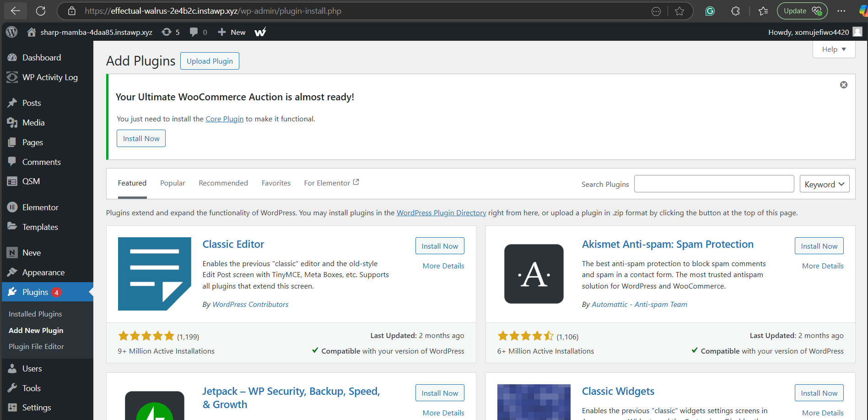The image size is (868, 420).
Task: Open WordPress Plugin Directory link
Action: (441, 213)
